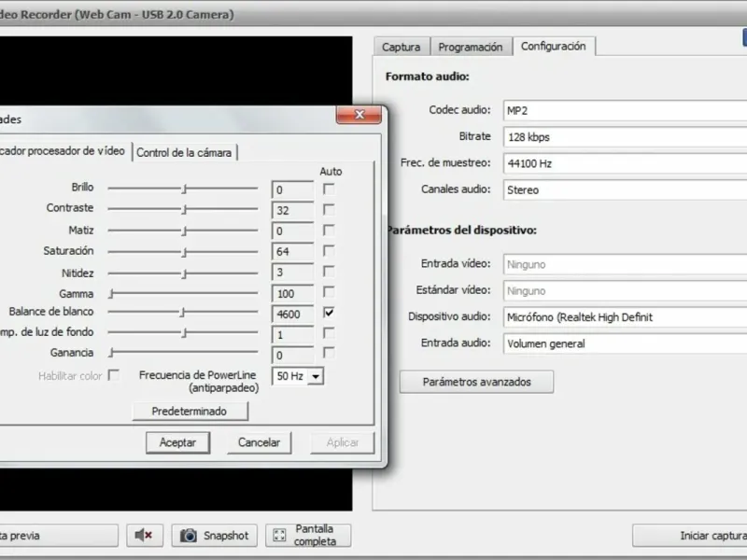Viewport: 747px width, 560px height.
Task: Switch to Pantalla completa fullscreen mode
Action: [x=308, y=535]
